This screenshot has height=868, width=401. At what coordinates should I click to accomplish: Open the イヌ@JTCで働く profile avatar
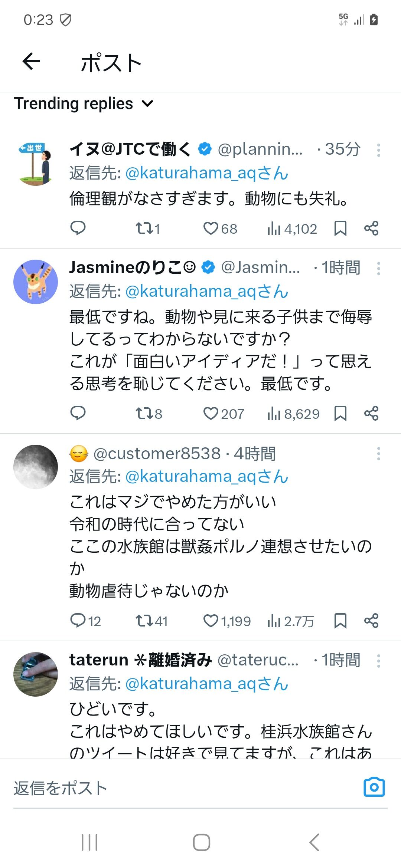pos(36,163)
